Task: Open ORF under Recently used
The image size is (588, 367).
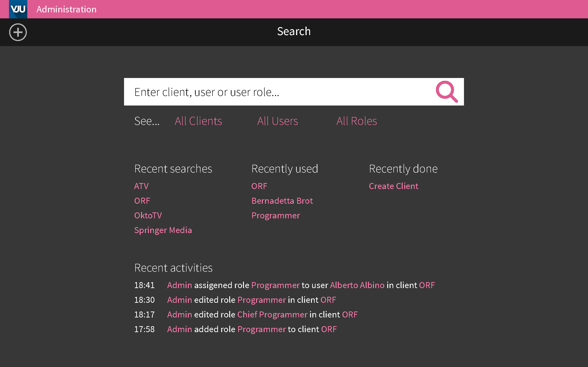Action: pyautogui.click(x=259, y=186)
